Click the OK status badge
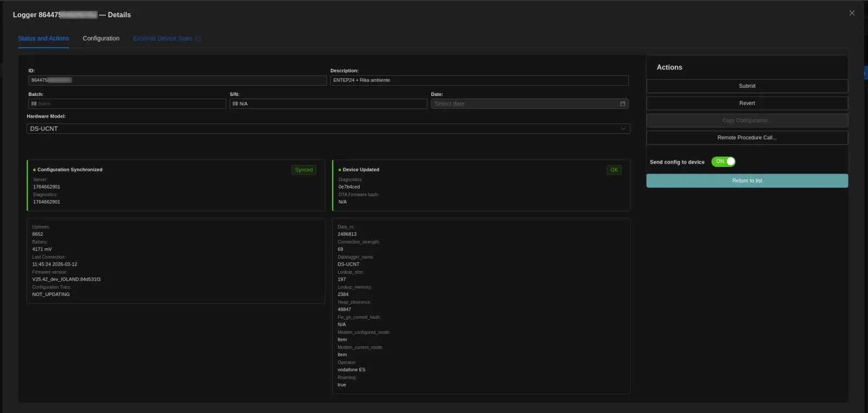This screenshot has width=868, height=413. 614,170
